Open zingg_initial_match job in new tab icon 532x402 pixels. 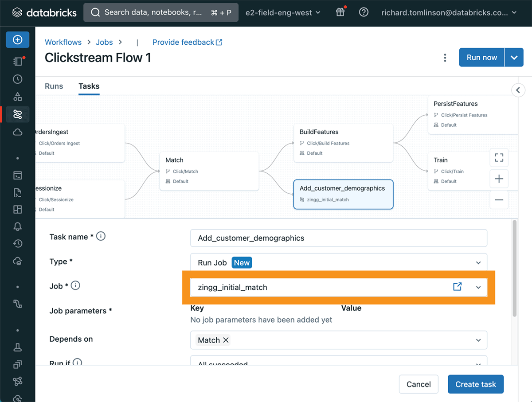(x=457, y=287)
